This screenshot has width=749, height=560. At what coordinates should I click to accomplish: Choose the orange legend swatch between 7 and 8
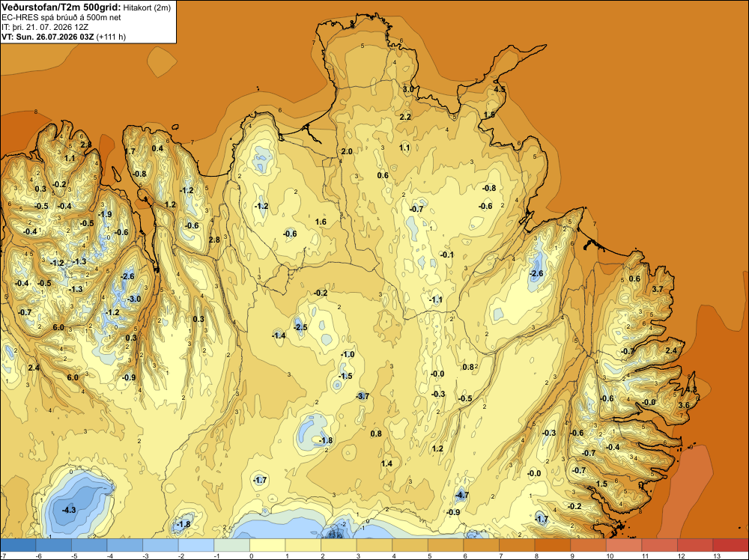click(517, 545)
